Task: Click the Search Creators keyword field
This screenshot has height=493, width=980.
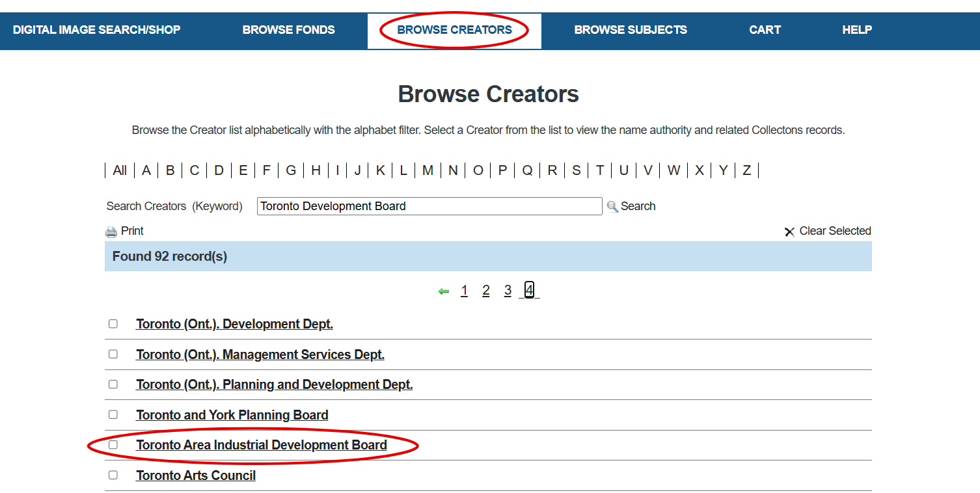Action: click(x=429, y=206)
